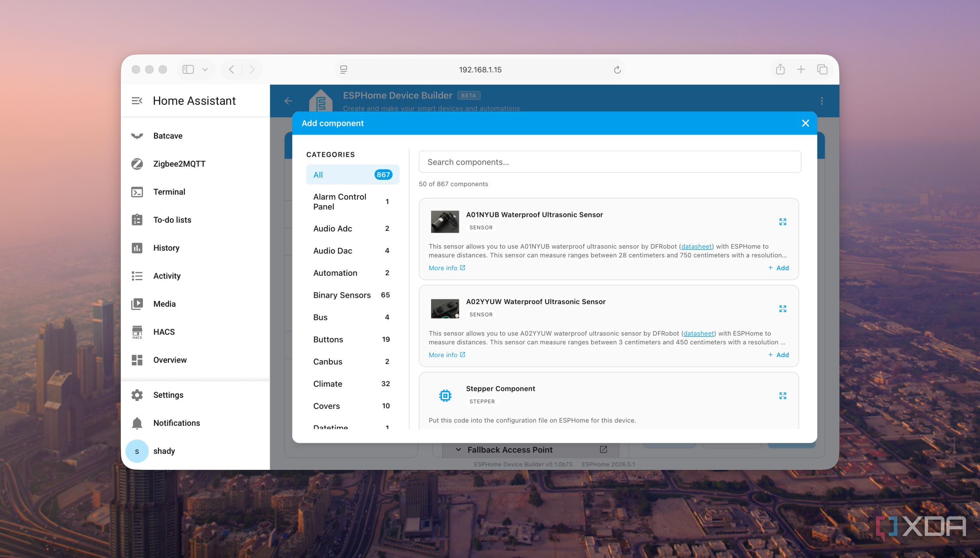Viewport: 980px width, 558px height.
Task: Open the ESPHome Device Builder overflow menu
Action: [x=821, y=101]
